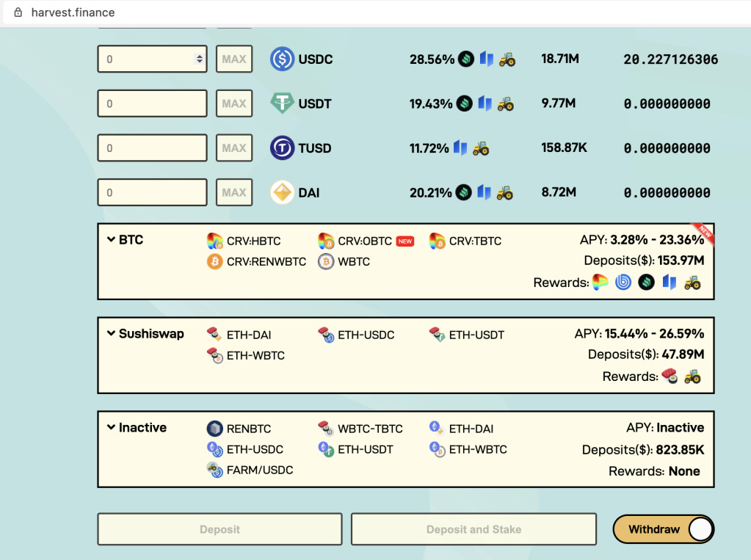
Task: Click the WBTC coin icon
Action: 326,261
